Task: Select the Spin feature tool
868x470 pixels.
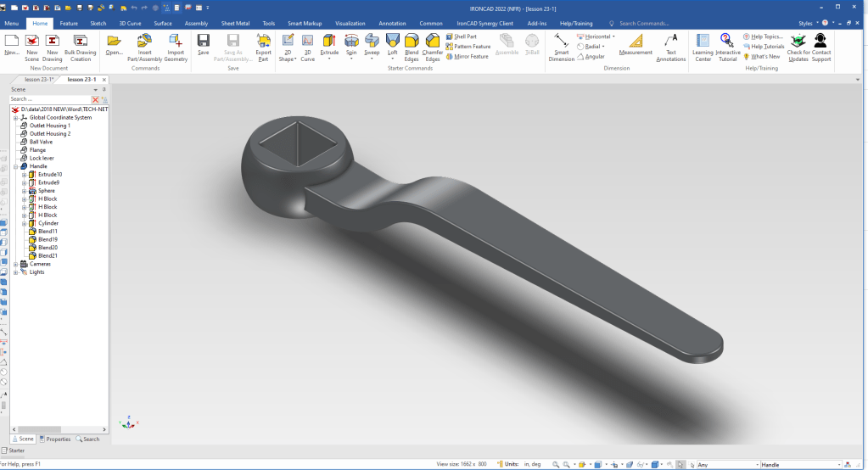Action: coord(351,43)
